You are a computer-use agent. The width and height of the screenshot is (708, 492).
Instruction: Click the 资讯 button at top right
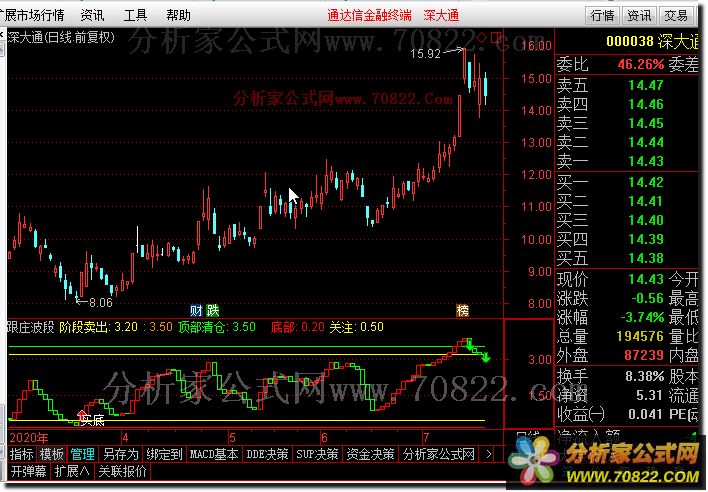(639, 16)
